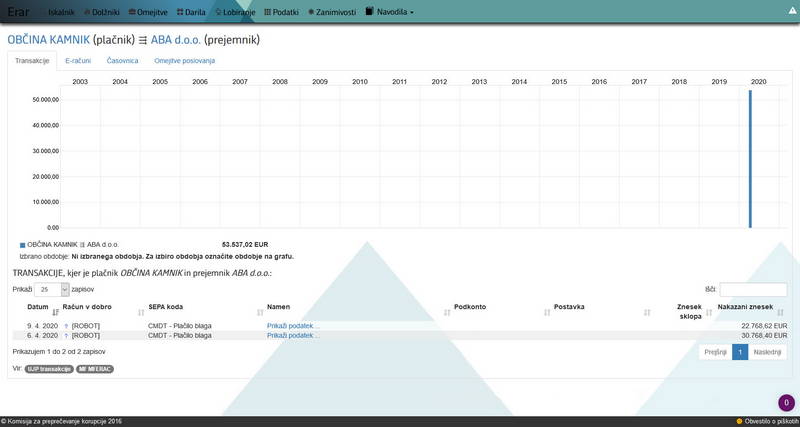Sort by Nakazani znesek column
This screenshot has height=427, width=800.
click(x=745, y=307)
